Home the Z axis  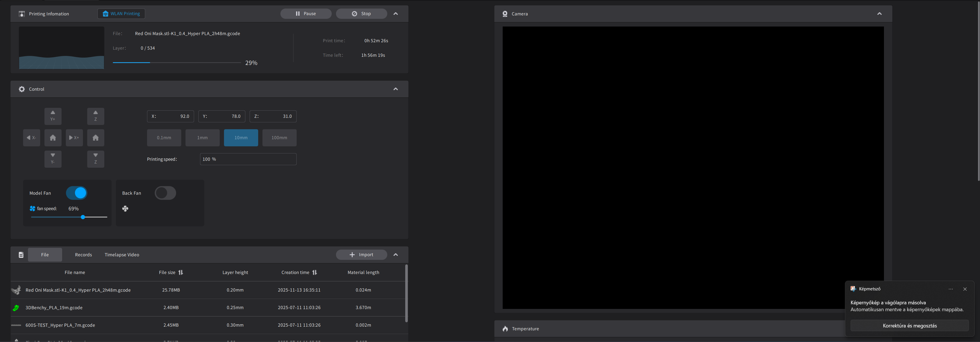point(95,138)
